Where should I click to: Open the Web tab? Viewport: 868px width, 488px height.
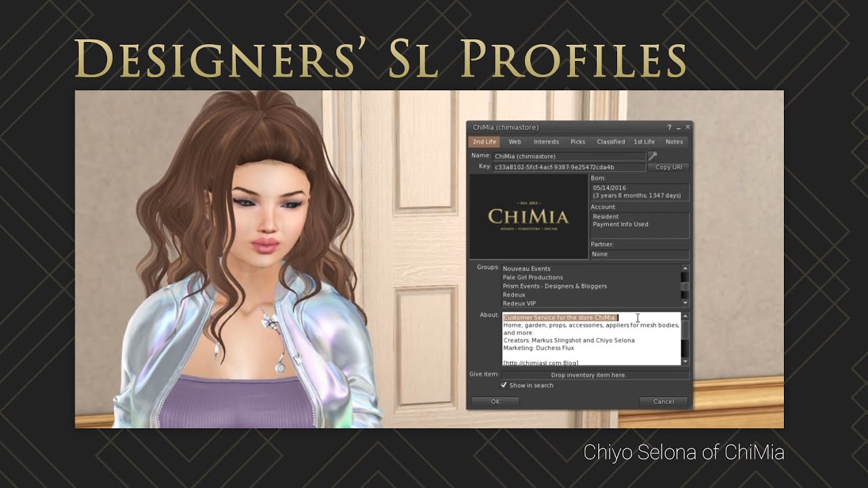coord(515,142)
